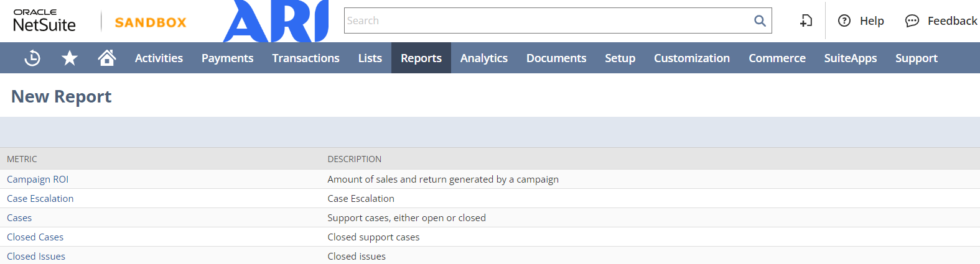This screenshot has height=264, width=980.
Task: Click the search magnifier icon
Action: click(760, 20)
